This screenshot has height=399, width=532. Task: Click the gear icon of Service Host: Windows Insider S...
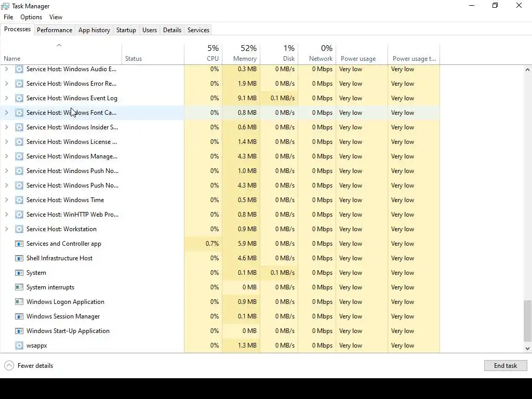[19, 127]
